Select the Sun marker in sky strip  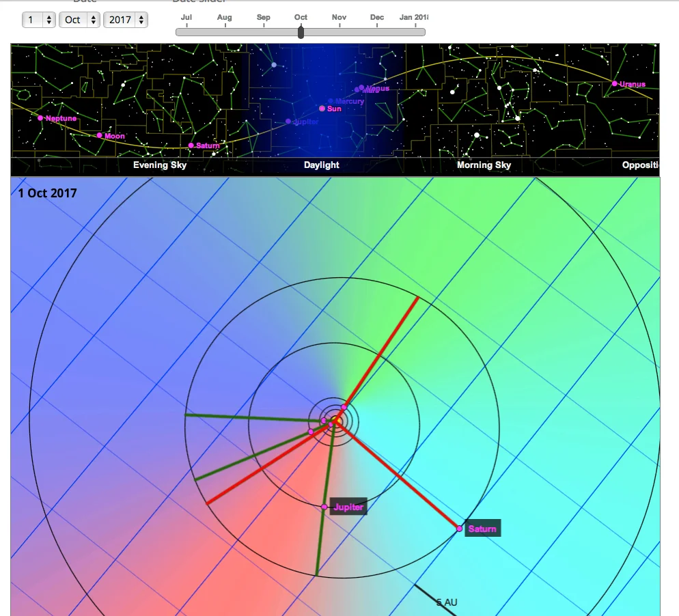322,109
